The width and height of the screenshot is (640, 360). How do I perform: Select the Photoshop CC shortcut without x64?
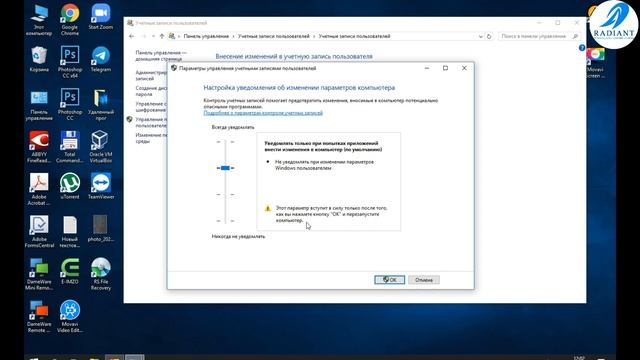click(x=70, y=104)
